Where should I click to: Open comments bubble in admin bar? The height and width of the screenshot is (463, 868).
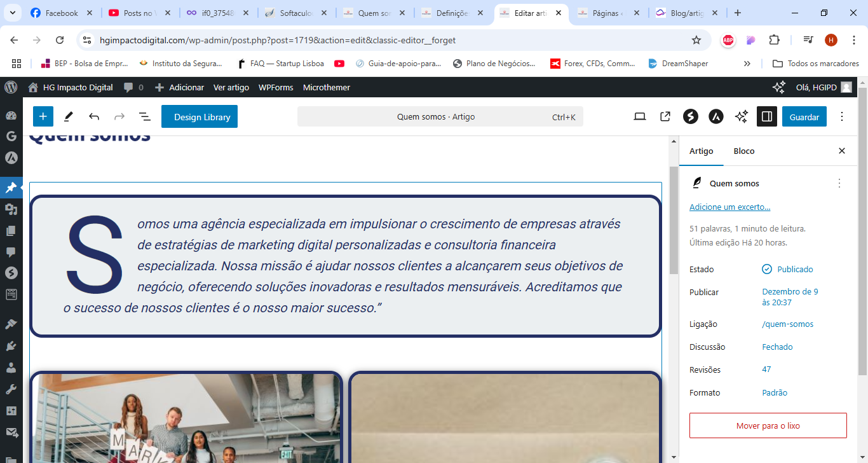tap(133, 87)
